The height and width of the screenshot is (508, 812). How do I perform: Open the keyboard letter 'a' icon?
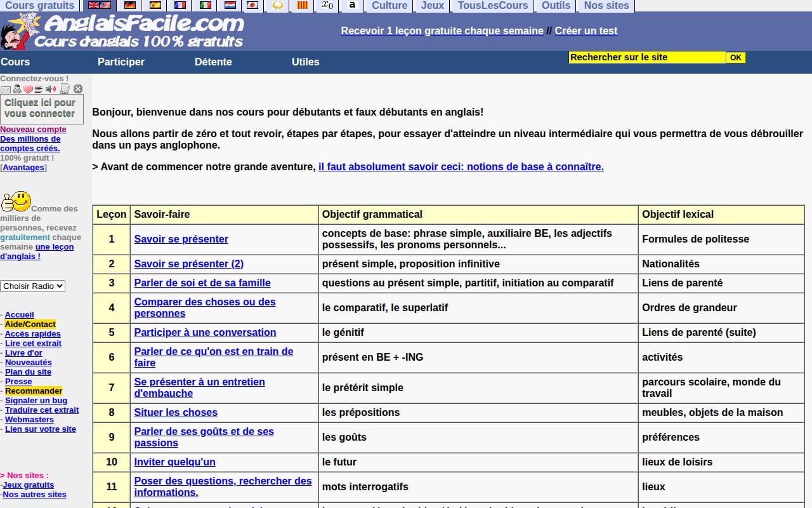coord(352,5)
